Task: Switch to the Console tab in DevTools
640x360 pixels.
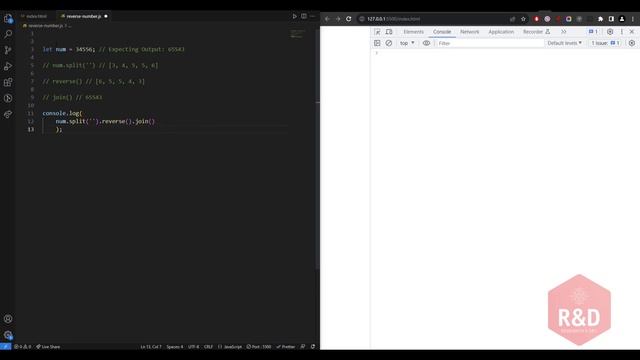Action: pos(442,32)
